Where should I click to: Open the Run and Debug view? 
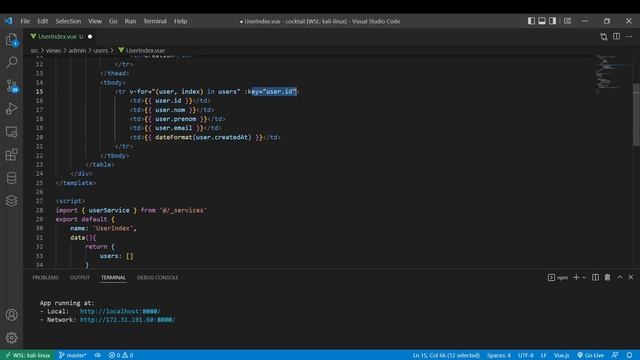pos(11,109)
